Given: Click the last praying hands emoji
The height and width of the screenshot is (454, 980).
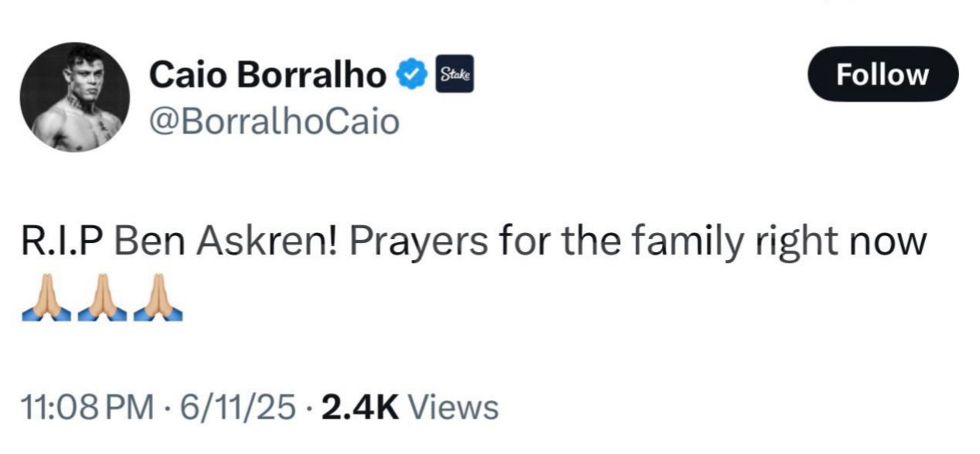Looking at the screenshot, I should point(158,298).
